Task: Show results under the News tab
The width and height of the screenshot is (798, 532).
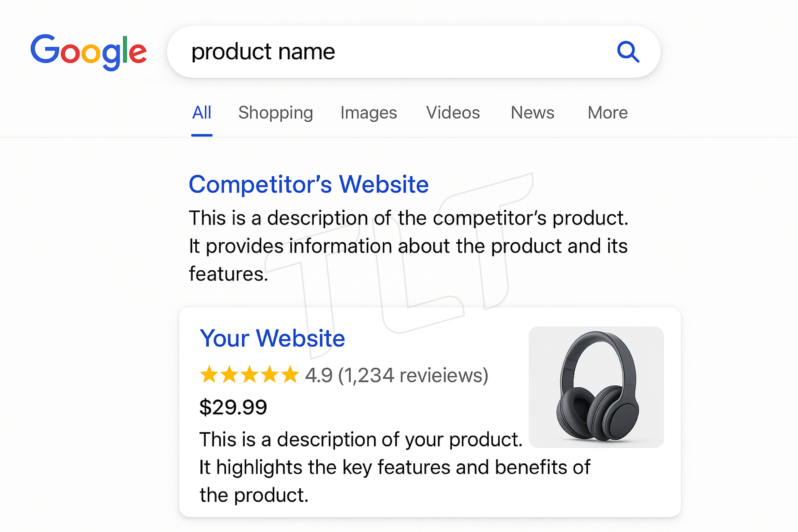Action: coord(532,113)
